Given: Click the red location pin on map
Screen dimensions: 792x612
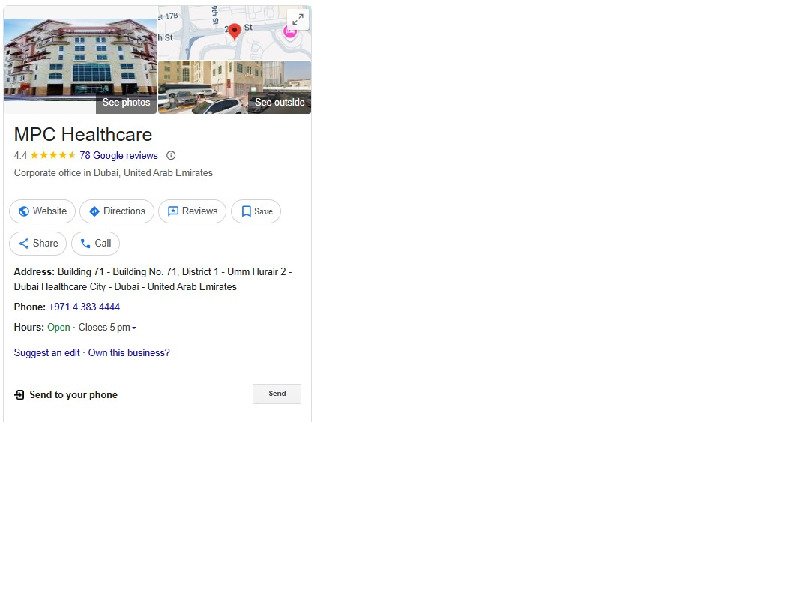Looking at the screenshot, I should pyautogui.click(x=235, y=31).
